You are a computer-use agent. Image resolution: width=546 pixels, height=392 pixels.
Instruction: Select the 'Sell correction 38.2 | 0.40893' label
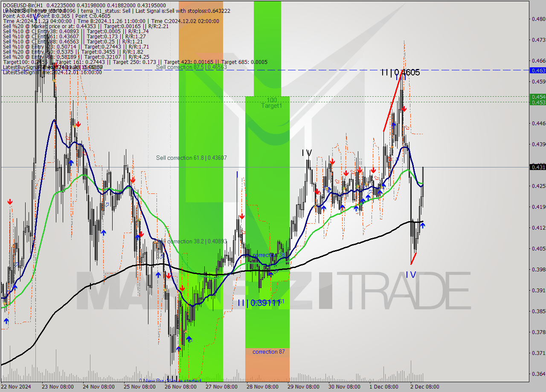[191, 241]
